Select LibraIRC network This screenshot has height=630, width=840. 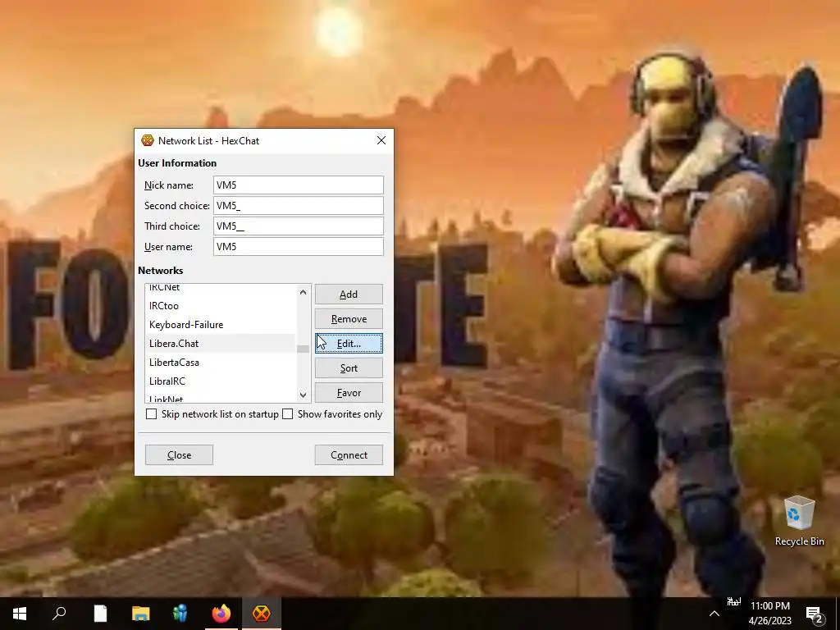click(x=220, y=381)
